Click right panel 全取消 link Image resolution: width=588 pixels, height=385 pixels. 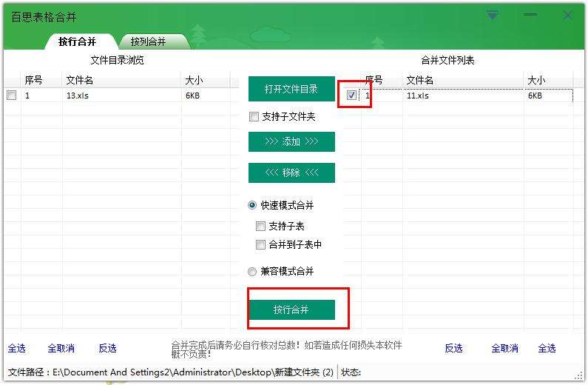click(x=504, y=348)
